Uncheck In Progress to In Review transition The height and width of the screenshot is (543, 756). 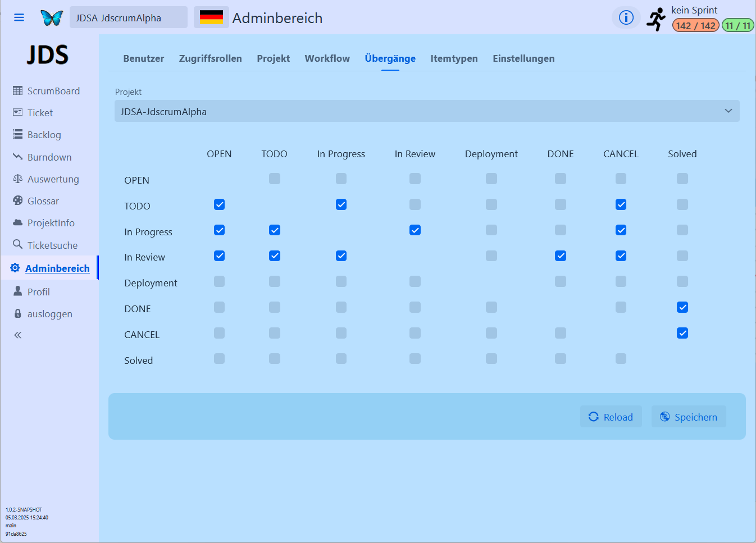coord(415,230)
